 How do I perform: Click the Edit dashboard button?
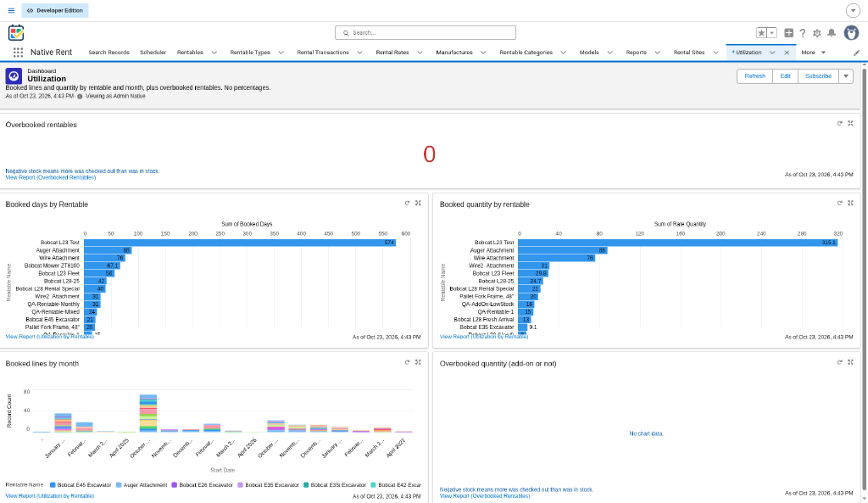pyautogui.click(x=785, y=76)
